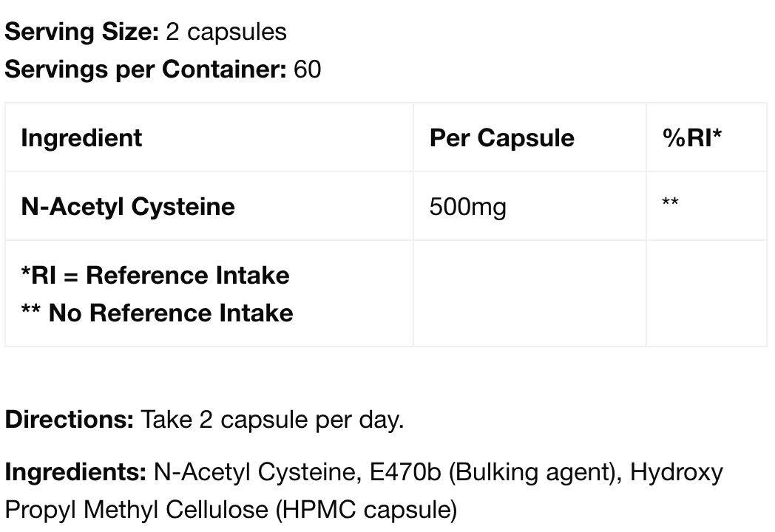775x532 pixels.
Task: Select the "Take 2 capsule per day." text
Action: [272, 420]
